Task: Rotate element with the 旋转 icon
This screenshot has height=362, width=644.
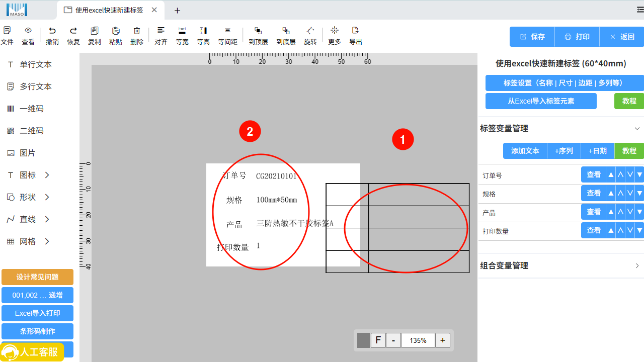Action: (x=310, y=36)
